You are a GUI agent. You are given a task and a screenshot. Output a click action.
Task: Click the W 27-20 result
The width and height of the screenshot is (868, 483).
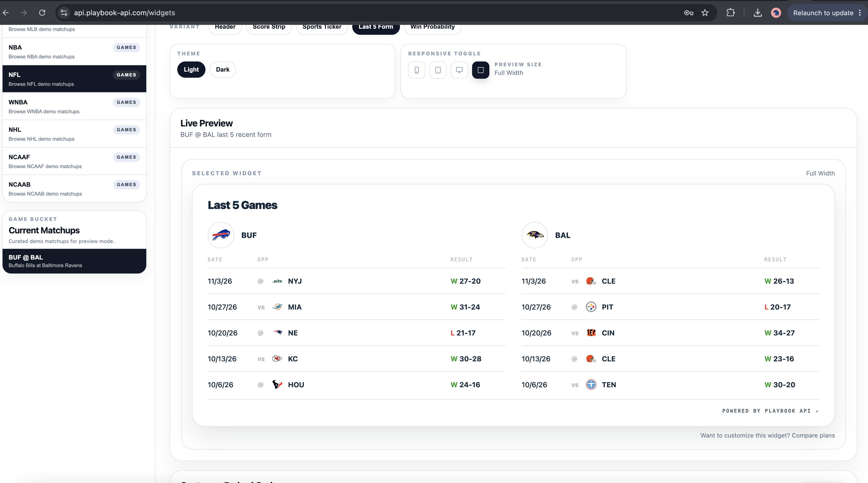click(465, 281)
